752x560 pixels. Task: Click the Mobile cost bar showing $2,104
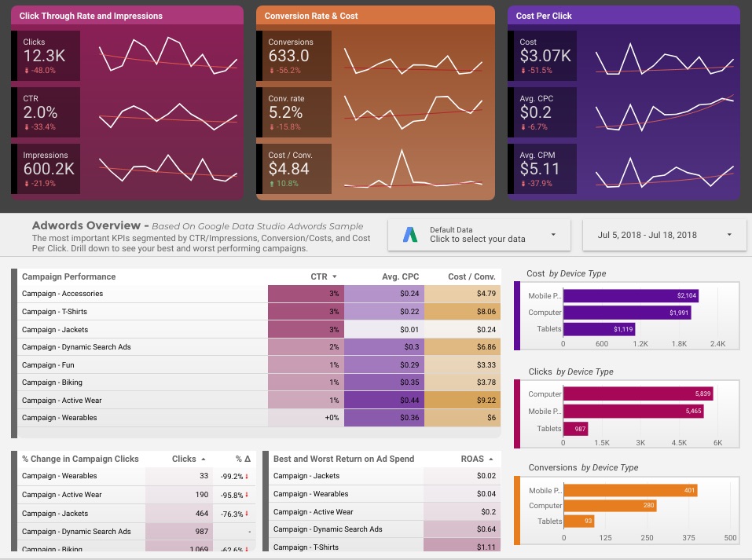630,296
